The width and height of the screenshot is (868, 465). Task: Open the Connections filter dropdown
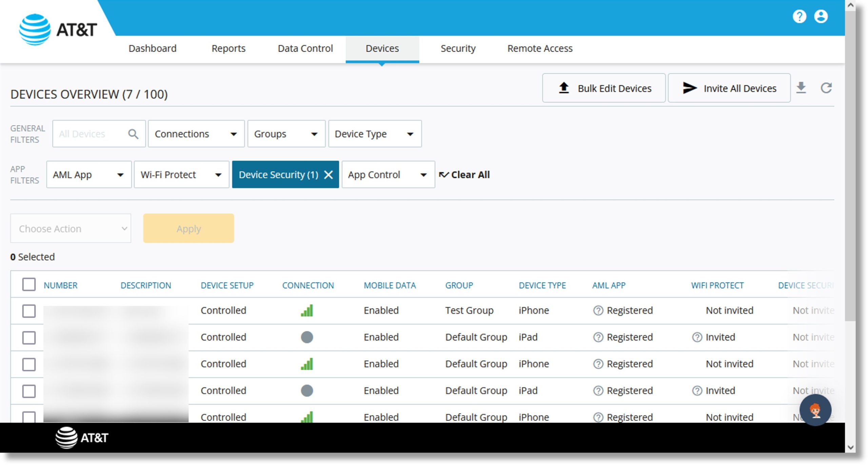(x=196, y=134)
